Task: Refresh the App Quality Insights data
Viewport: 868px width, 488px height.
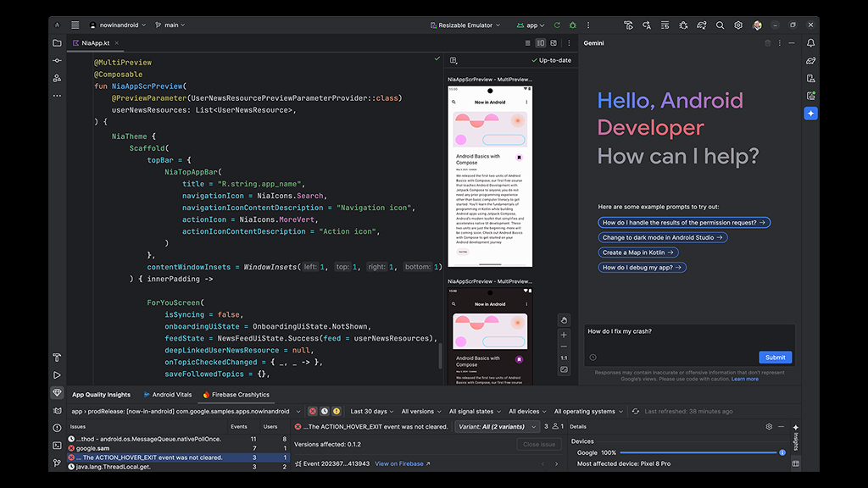Action: coord(636,411)
